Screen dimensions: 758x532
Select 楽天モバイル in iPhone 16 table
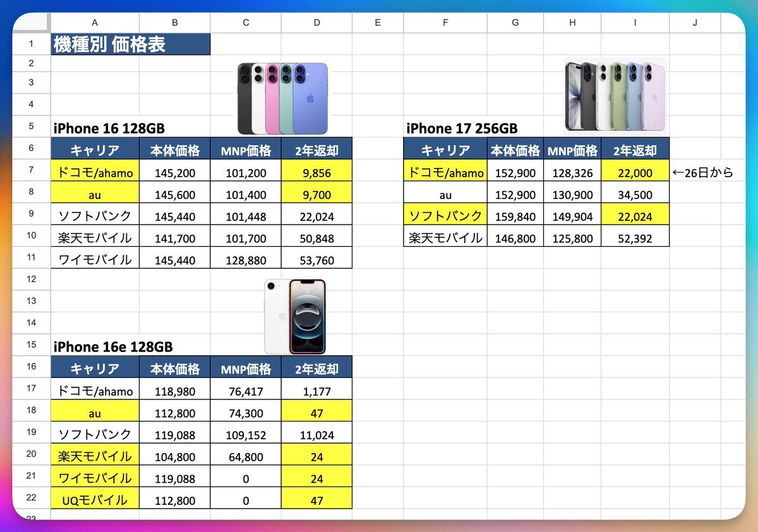pos(95,236)
